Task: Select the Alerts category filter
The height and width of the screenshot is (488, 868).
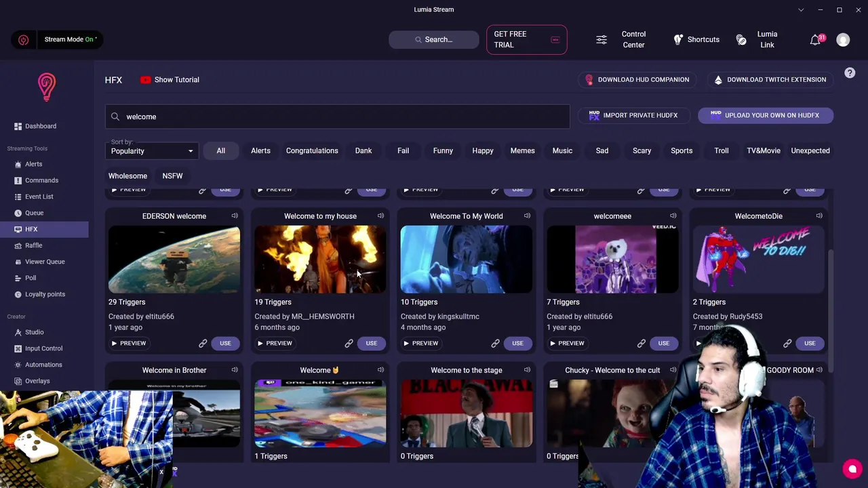Action: pyautogui.click(x=260, y=150)
